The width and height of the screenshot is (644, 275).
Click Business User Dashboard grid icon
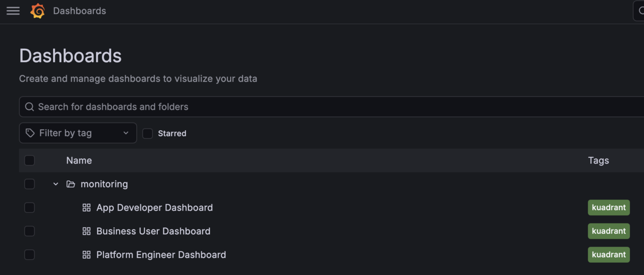pyautogui.click(x=86, y=231)
